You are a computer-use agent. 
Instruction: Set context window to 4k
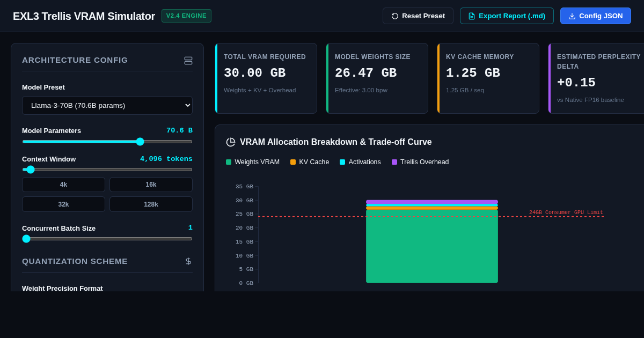tap(63, 185)
